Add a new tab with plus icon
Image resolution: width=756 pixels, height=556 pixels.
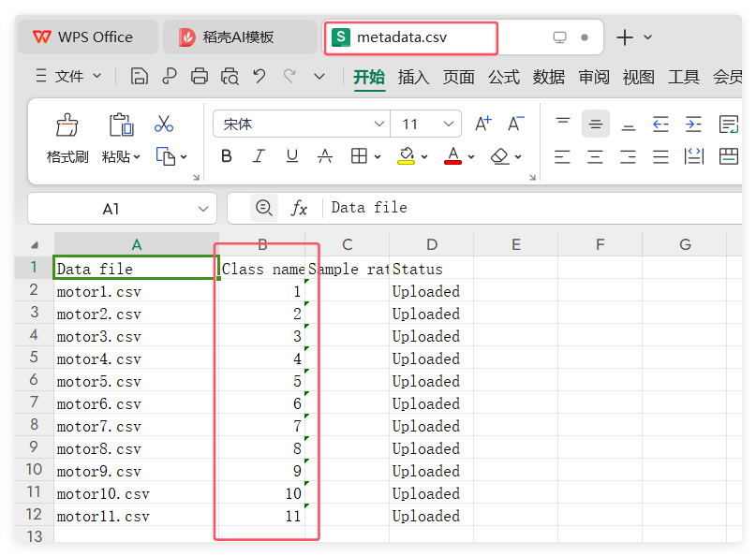coord(624,37)
